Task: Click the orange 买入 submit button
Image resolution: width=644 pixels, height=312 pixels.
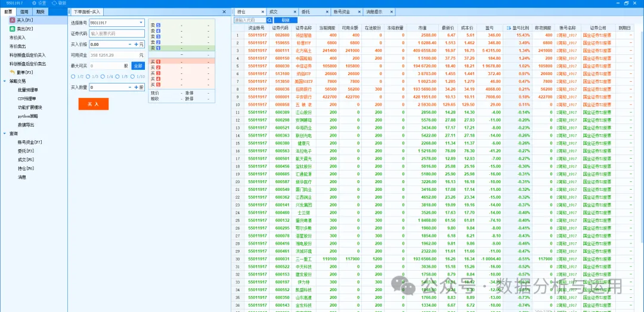Action: click(93, 104)
